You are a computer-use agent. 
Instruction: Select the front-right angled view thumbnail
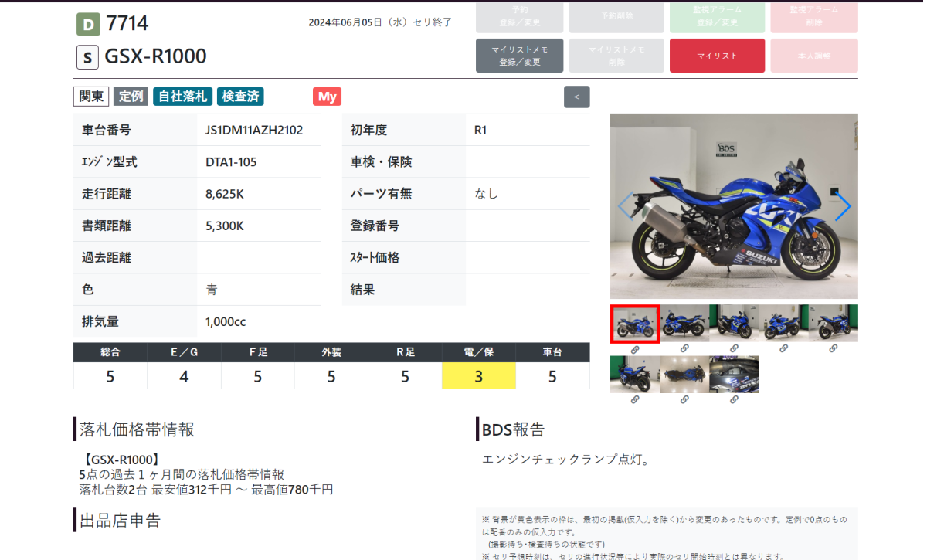click(783, 324)
